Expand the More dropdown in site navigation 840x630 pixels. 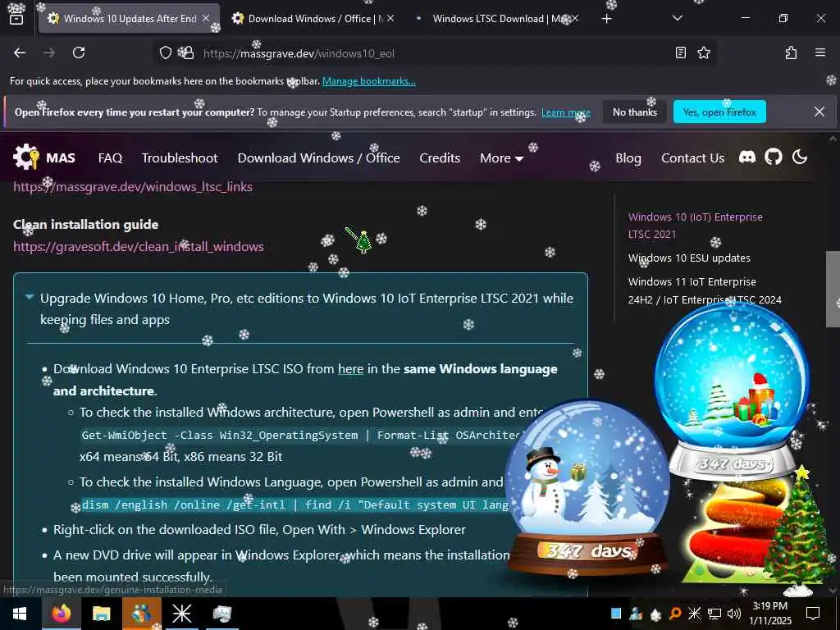501,158
